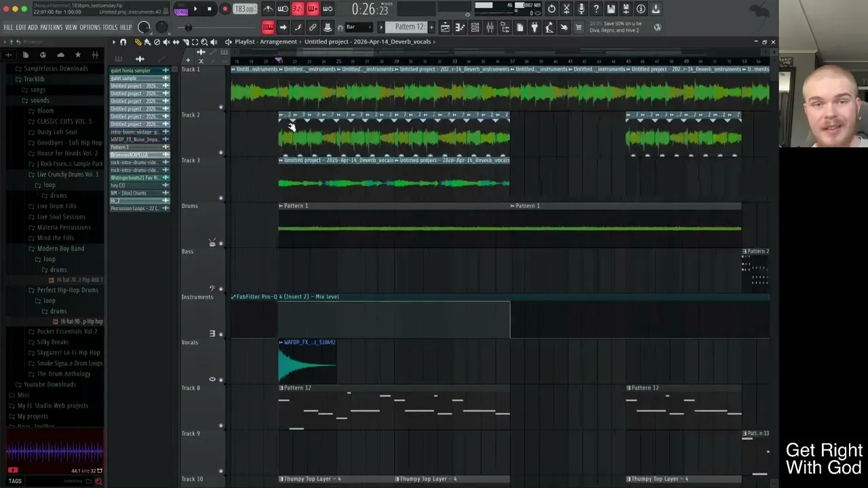The width and height of the screenshot is (868, 488).
Task: Open the Mixer icon
Action: click(490, 27)
